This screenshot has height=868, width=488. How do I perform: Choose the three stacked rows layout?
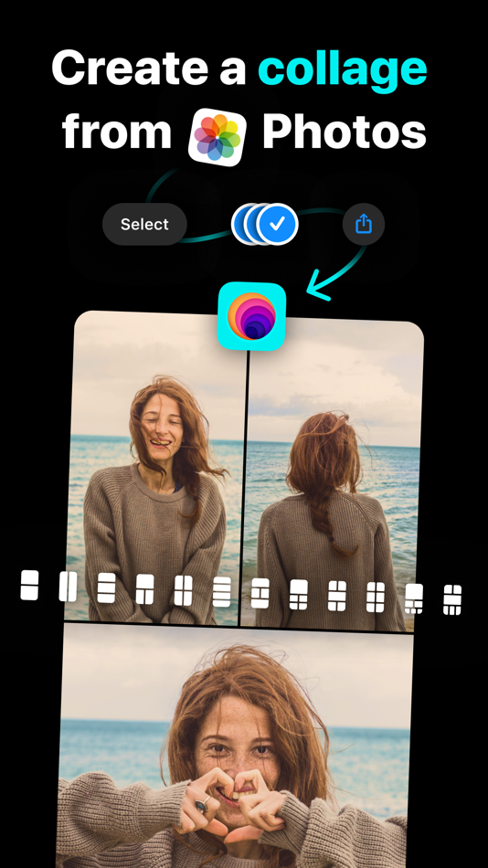click(x=106, y=587)
